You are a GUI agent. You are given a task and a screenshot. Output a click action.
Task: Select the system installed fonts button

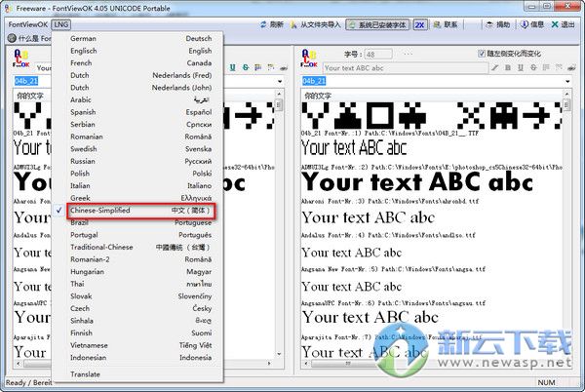(377, 25)
